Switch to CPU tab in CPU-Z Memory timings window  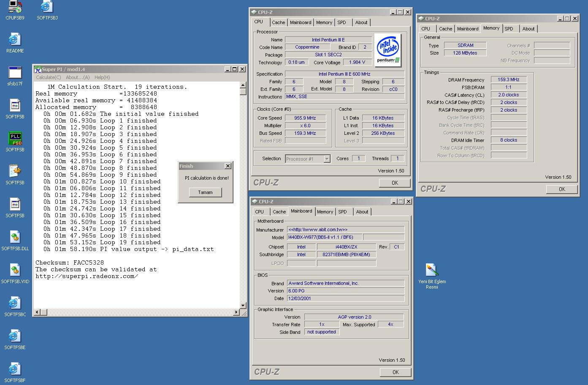tap(426, 29)
